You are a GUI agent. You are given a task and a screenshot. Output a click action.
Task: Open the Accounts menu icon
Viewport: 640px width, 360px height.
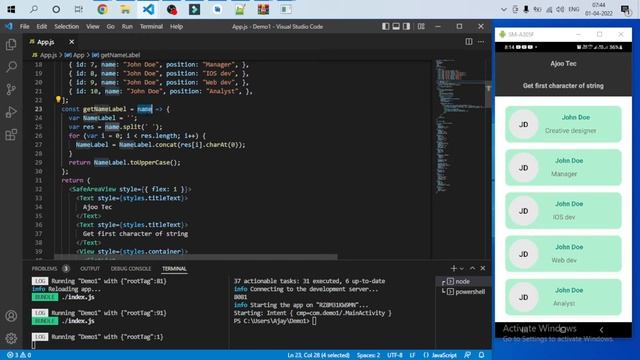tap(11, 316)
